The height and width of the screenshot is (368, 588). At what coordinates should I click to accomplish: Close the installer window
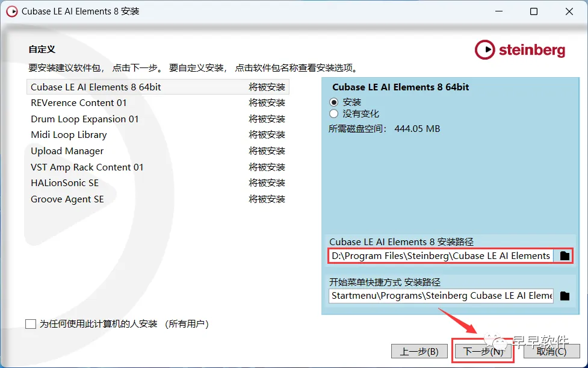(x=569, y=11)
